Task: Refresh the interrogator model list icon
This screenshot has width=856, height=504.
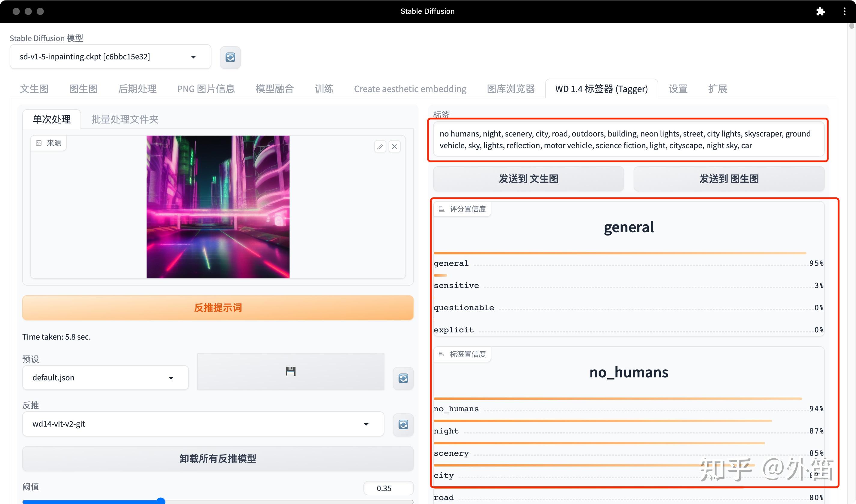Action: pos(403,424)
